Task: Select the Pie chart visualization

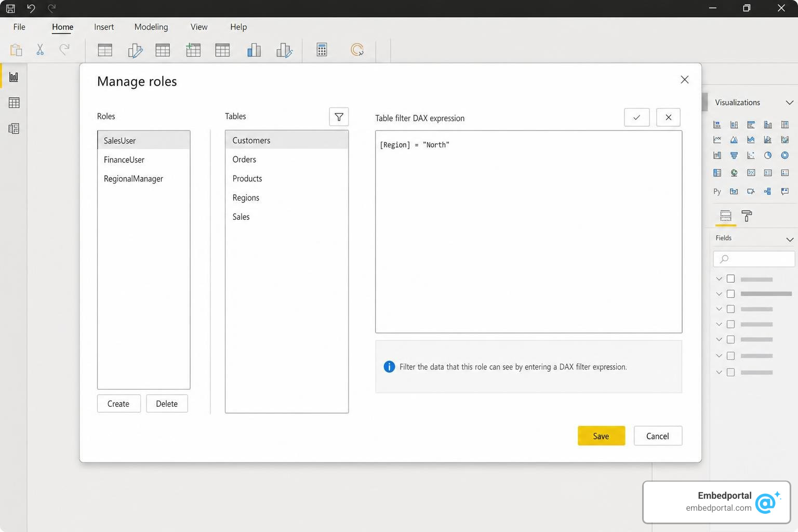Action: [768, 155]
